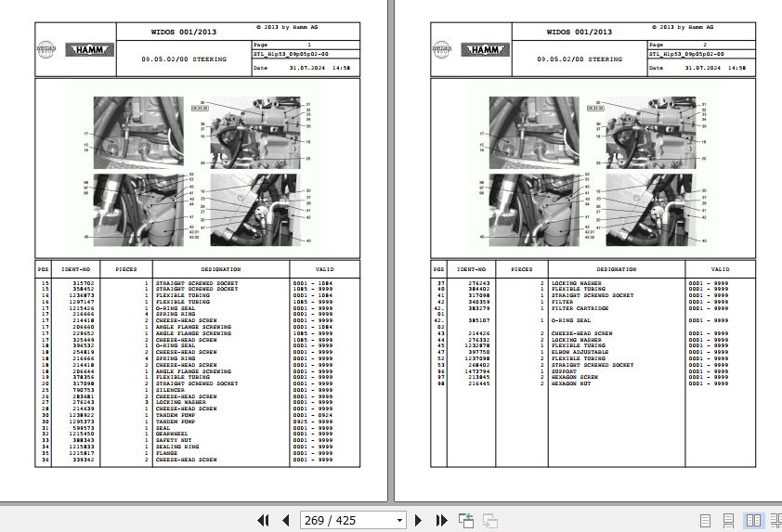Click the STL_H1p53_09p05p02-00 code on page 1

click(291, 54)
